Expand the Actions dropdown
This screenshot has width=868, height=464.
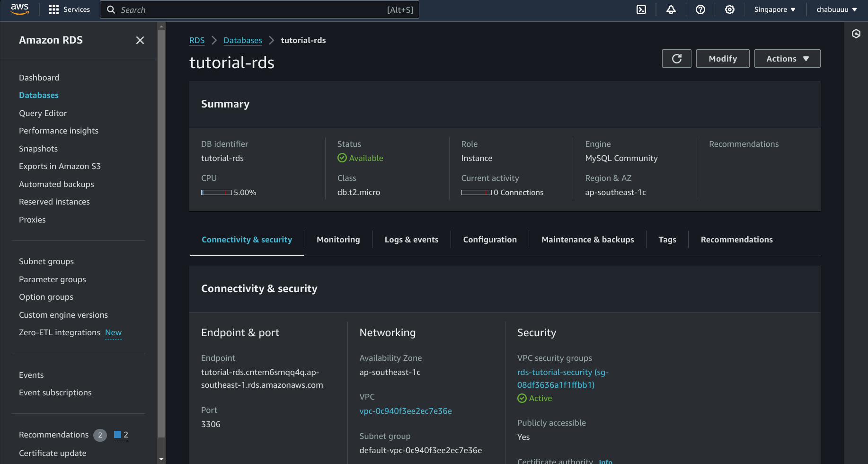787,59
